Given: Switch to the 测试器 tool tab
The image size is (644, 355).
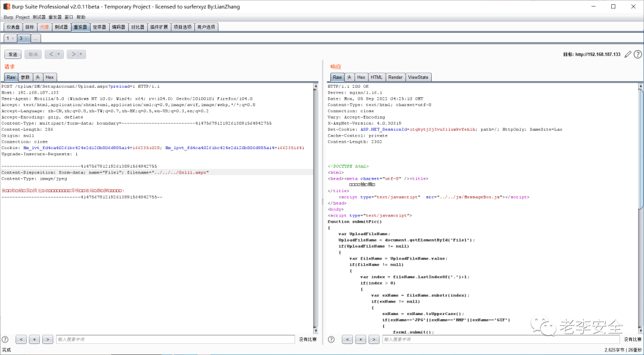Looking at the screenshot, I should [x=61, y=27].
